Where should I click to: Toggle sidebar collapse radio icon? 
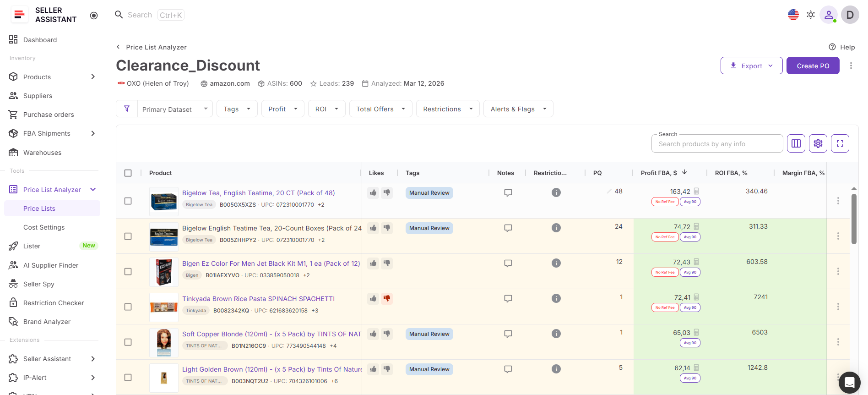click(94, 16)
